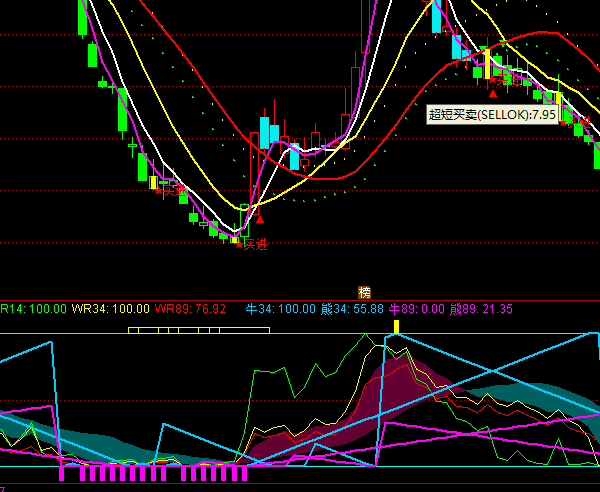Click the tall green candlestick on the left decline
600x492 pixels.
click(123, 110)
